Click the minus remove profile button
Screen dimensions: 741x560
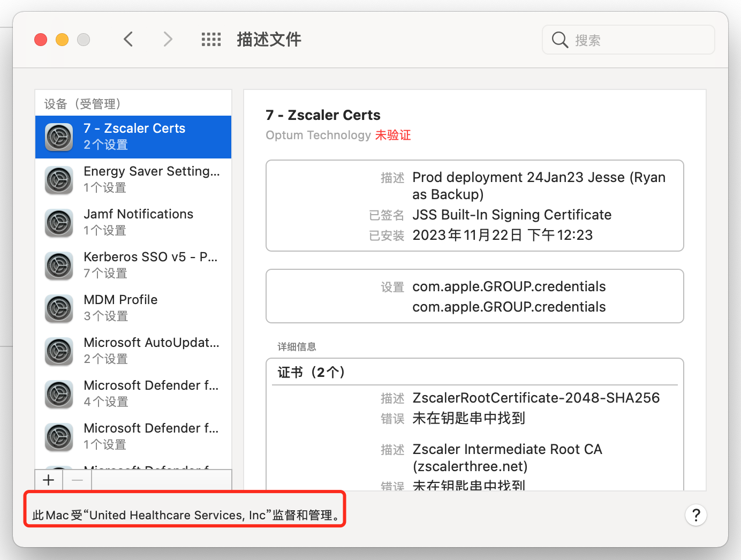77,480
